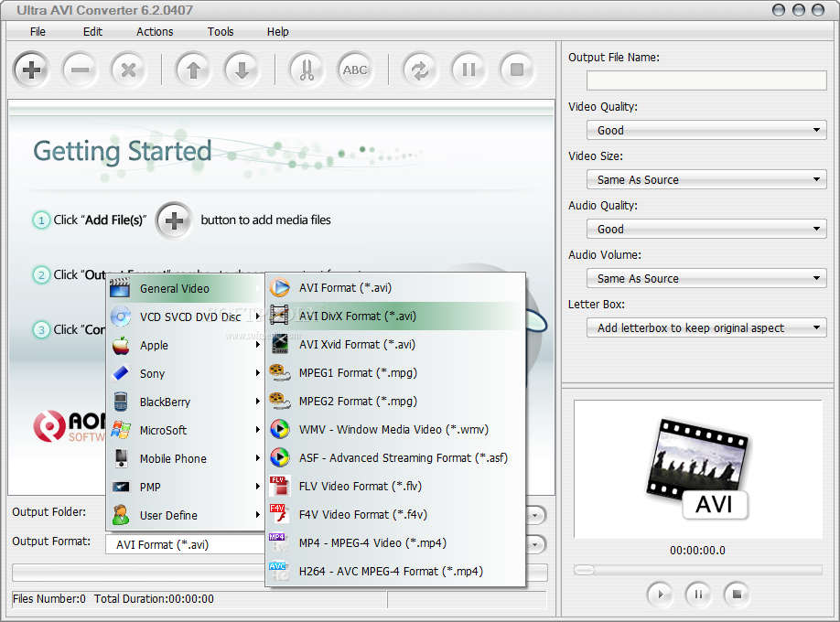This screenshot has height=622, width=840.
Task: Expand the Apple submenu arrow
Action: click(x=258, y=345)
